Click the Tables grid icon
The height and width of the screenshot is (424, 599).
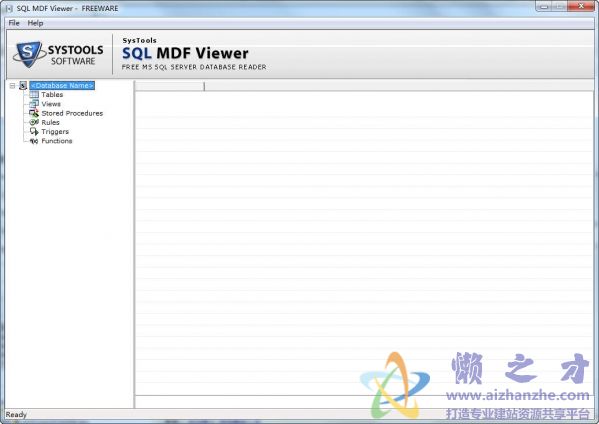34,94
